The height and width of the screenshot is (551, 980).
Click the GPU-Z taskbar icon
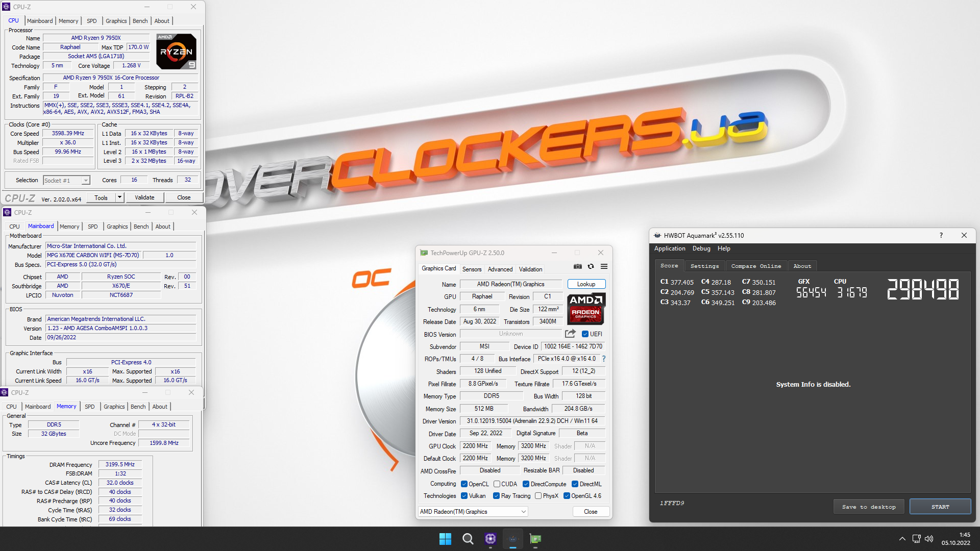(x=535, y=539)
